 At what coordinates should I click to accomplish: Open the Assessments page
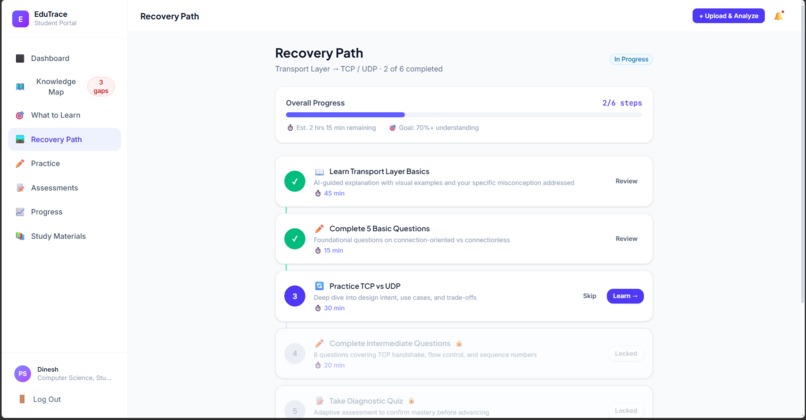64,188
